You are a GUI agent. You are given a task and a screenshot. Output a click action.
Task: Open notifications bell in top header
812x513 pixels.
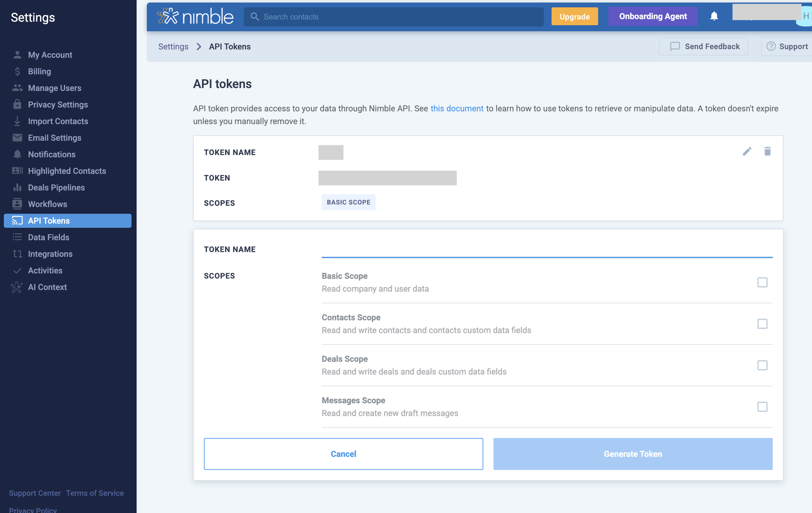(714, 16)
